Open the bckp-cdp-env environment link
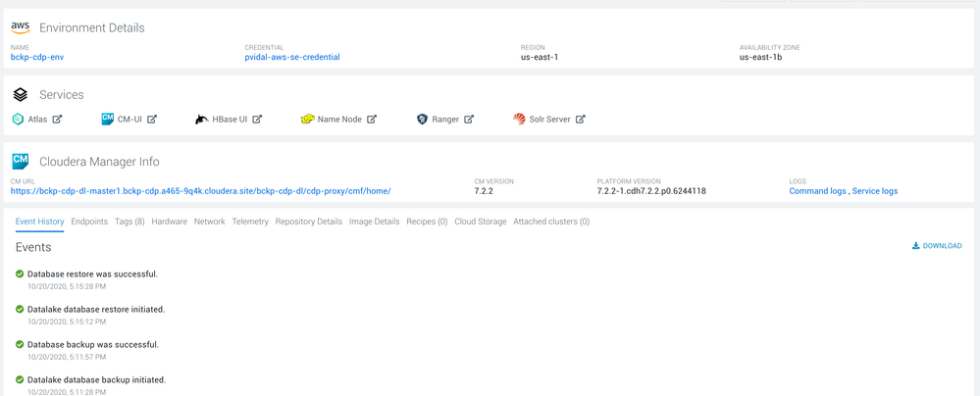The height and width of the screenshot is (396, 980). (x=37, y=57)
